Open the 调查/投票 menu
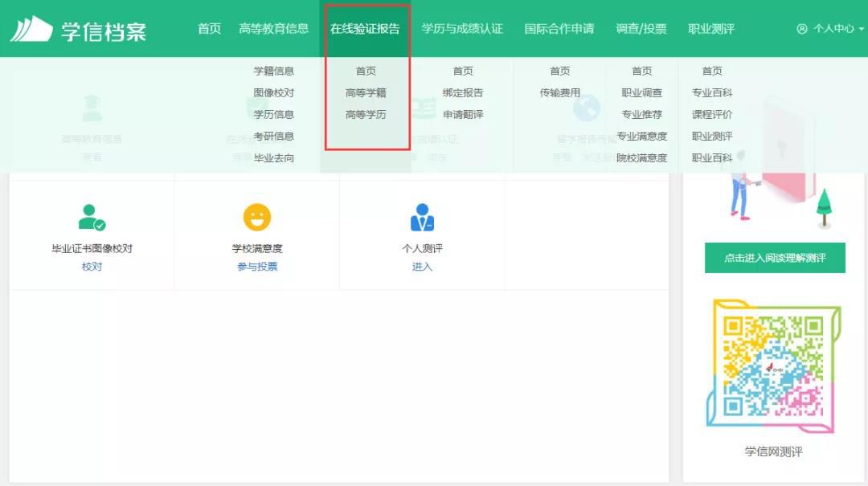The image size is (868, 486). pos(641,28)
